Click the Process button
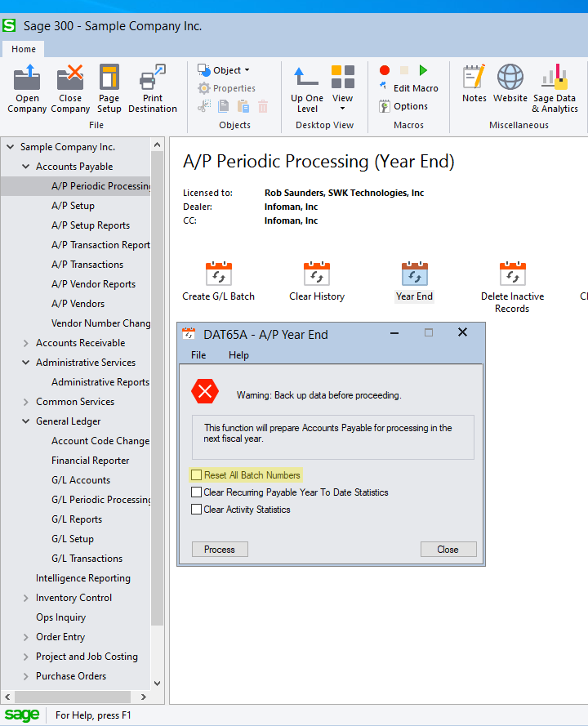The height and width of the screenshot is (726, 588). point(220,550)
